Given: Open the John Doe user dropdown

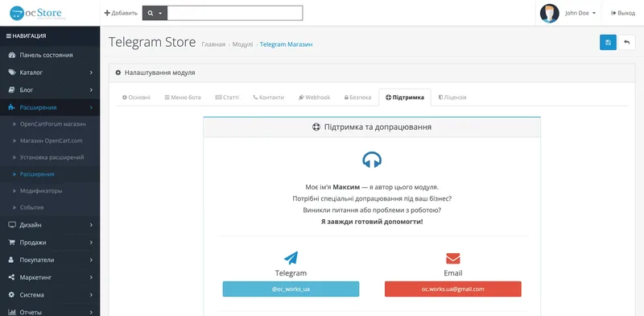Looking at the screenshot, I should point(580,13).
